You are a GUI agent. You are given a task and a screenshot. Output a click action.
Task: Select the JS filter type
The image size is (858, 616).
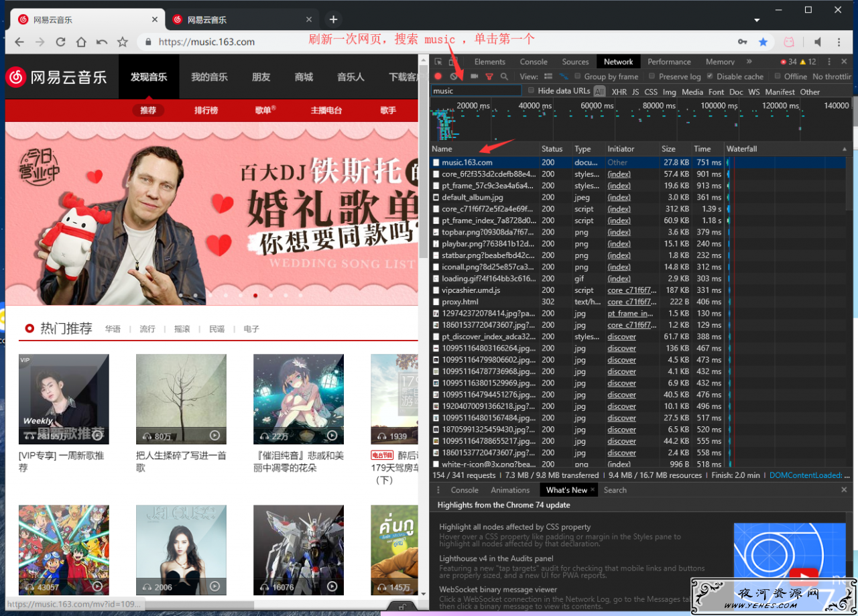click(x=635, y=92)
